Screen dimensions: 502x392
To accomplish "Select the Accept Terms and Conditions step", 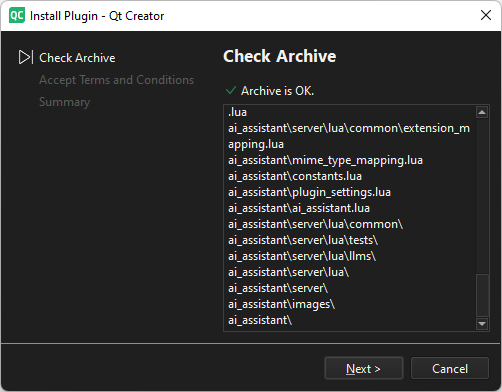I will pyautogui.click(x=116, y=80).
